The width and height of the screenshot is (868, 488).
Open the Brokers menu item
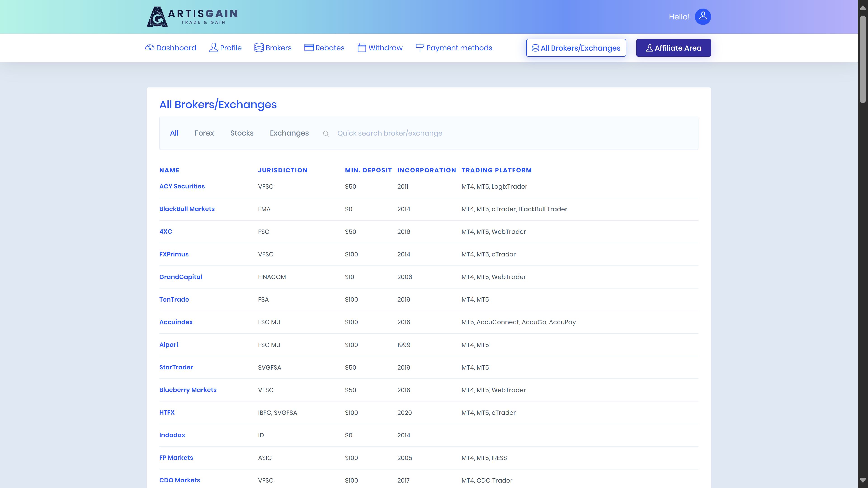[273, 48]
